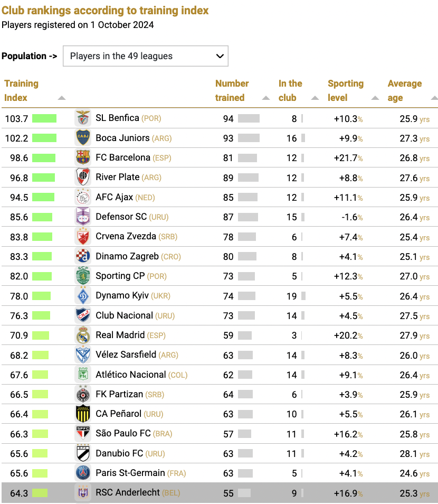Click the RSC Anderlecht club crest

click(82, 492)
